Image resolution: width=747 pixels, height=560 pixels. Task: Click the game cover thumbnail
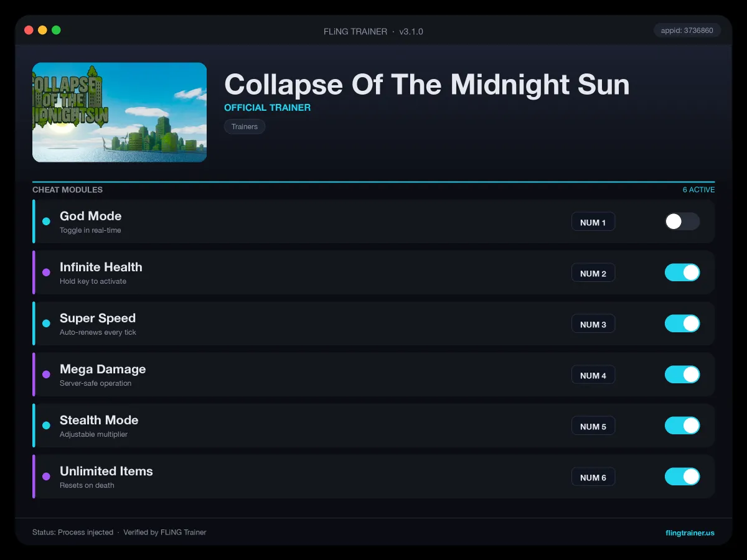click(x=120, y=112)
